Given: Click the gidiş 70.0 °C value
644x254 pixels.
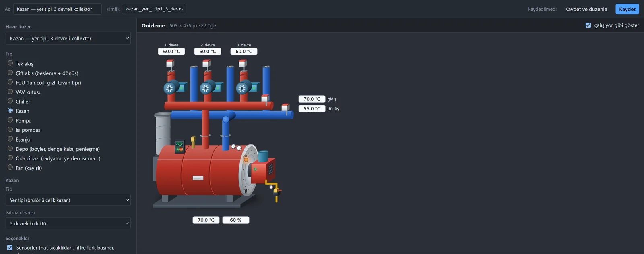Looking at the screenshot, I should click(312, 99).
